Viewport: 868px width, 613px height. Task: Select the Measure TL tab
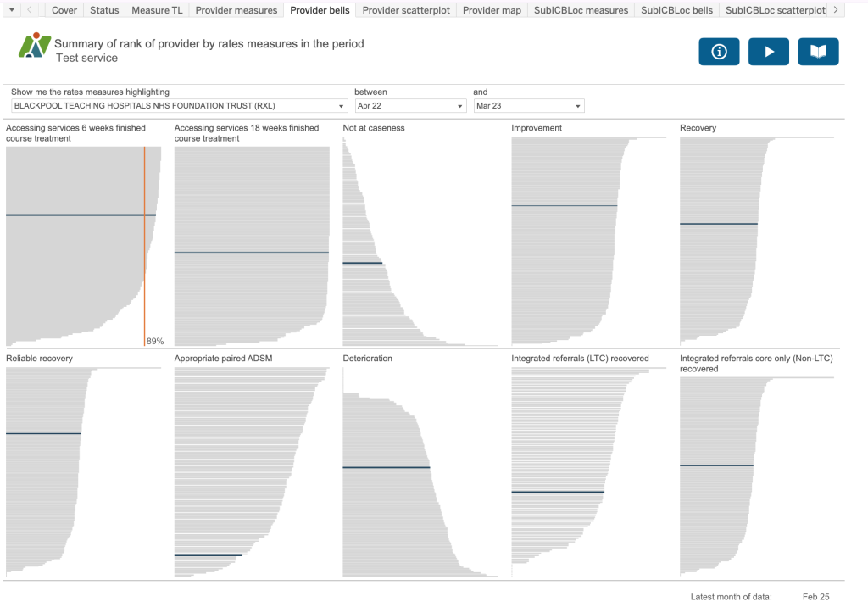click(157, 10)
